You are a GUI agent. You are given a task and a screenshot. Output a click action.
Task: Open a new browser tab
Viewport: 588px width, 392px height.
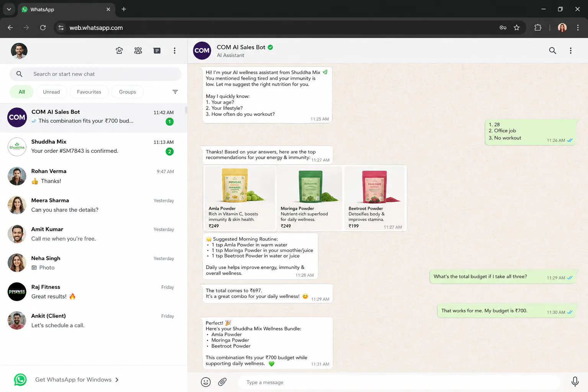[x=124, y=9]
